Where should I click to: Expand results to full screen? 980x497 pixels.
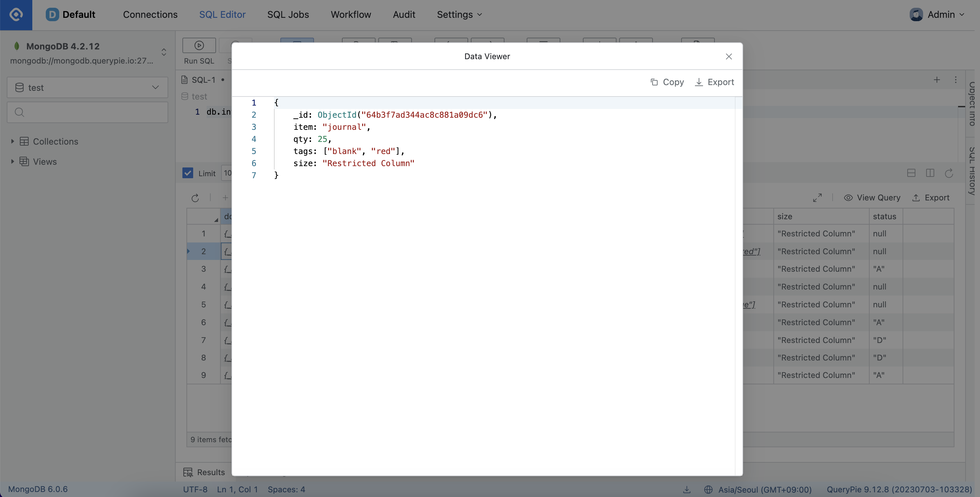coord(817,198)
